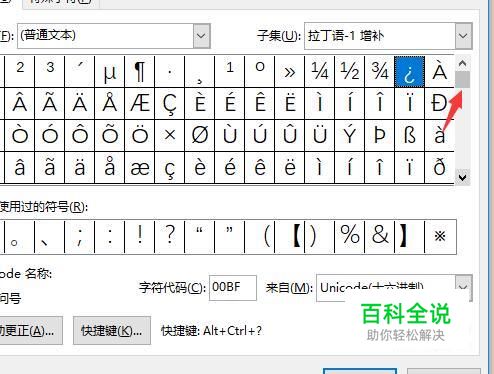Select the highlighted inverted question mark ¿

click(x=410, y=72)
